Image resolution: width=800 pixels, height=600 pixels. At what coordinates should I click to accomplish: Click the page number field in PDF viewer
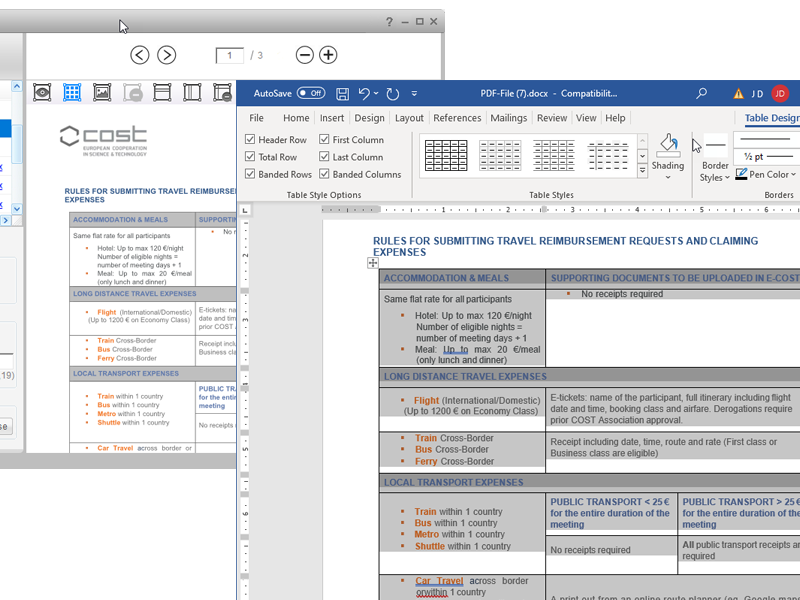tap(230, 55)
